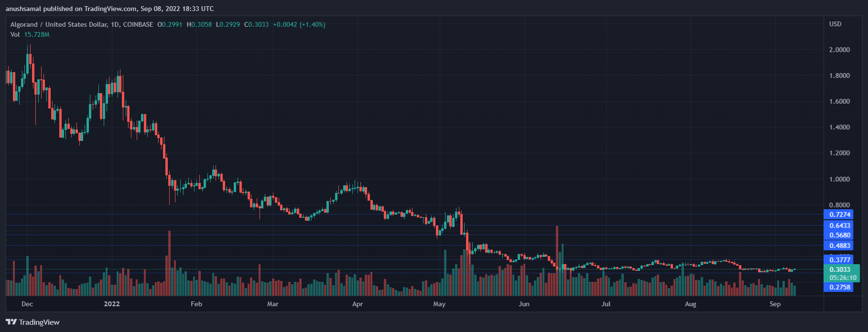Click the TradingView logo icon
This screenshot has height=332, width=868.
tap(11, 322)
